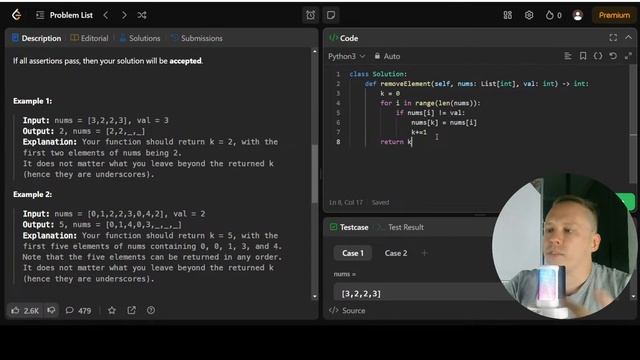Open the layout grid icon

click(x=507, y=15)
